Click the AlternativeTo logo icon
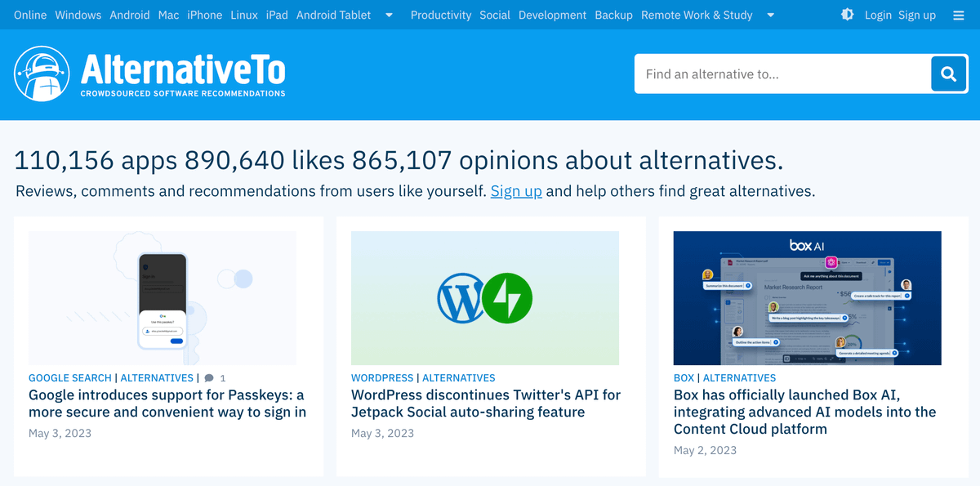Image resolution: width=980 pixels, height=486 pixels. pos(42,74)
